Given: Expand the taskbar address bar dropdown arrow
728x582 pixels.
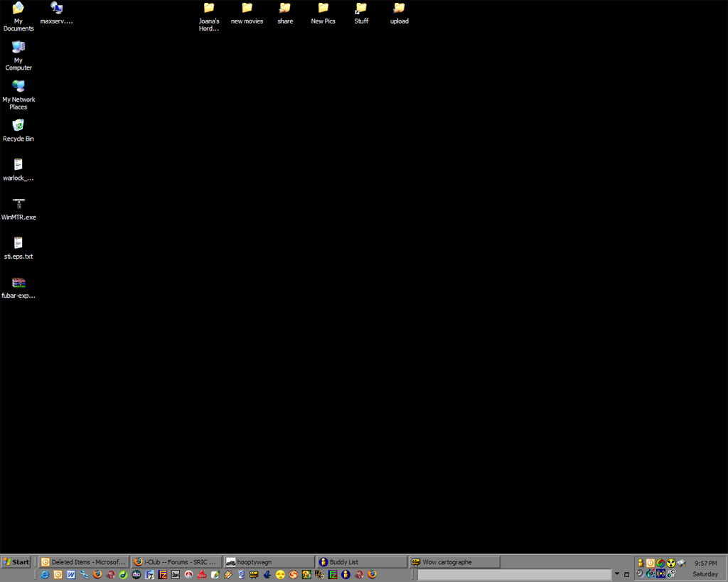Looking at the screenshot, I should point(617,574).
